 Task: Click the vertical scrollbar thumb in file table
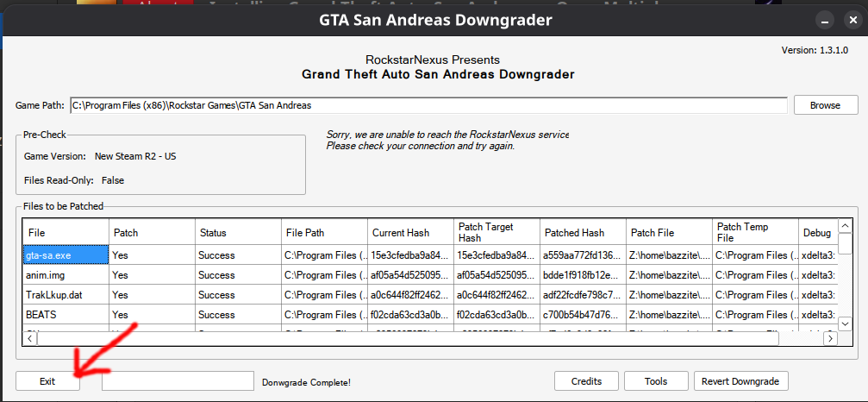(x=845, y=243)
